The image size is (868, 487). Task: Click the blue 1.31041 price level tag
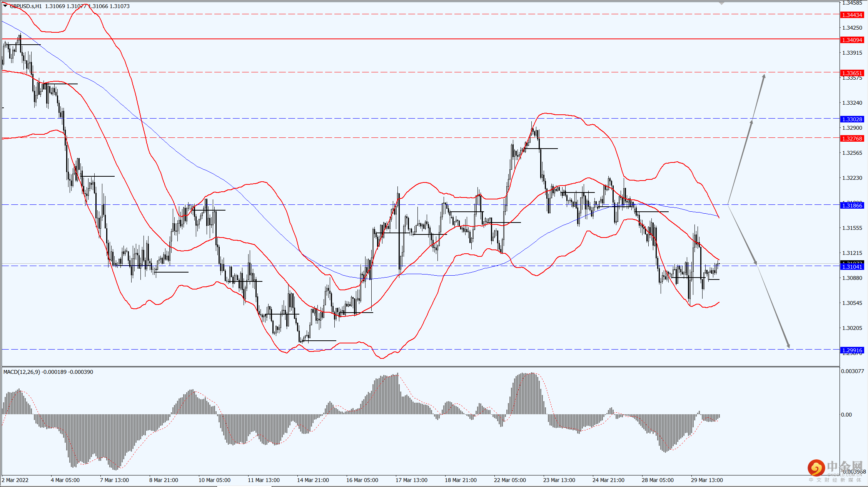[x=852, y=267]
